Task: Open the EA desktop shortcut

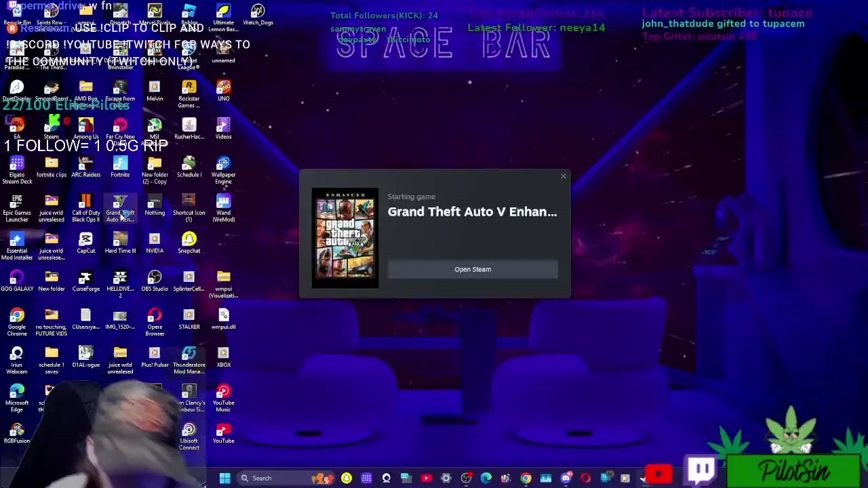Action: click(x=17, y=127)
